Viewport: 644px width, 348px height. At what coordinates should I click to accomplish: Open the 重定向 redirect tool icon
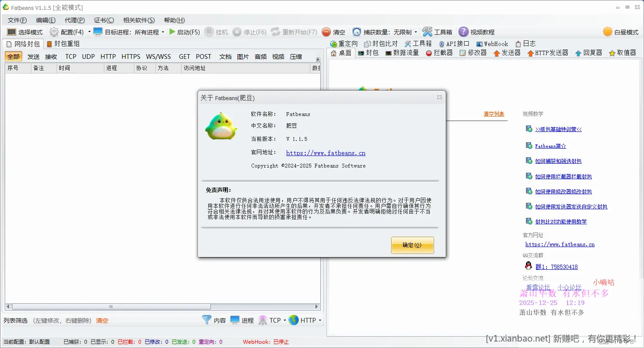click(x=343, y=43)
